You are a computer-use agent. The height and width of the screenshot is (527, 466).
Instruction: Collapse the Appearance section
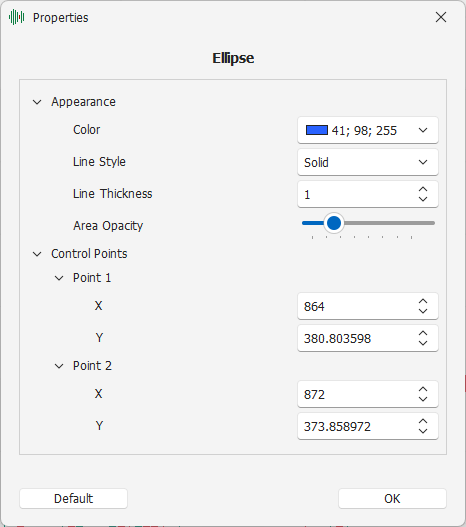pyautogui.click(x=37, y=102)
